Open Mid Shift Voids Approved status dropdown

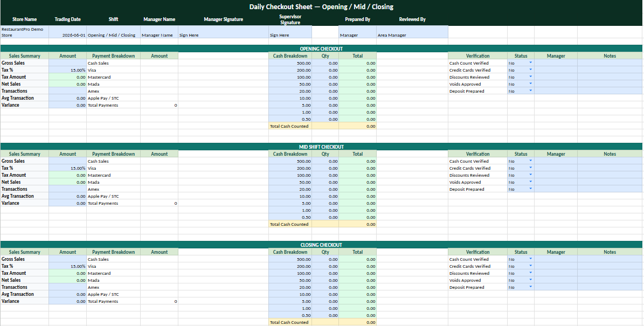(x=530, y=182)
